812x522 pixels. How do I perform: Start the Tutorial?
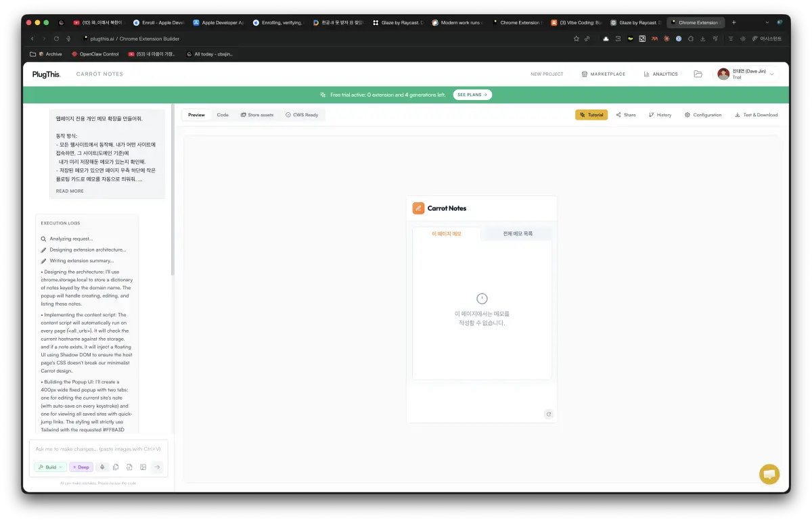(x=591, y=115)
